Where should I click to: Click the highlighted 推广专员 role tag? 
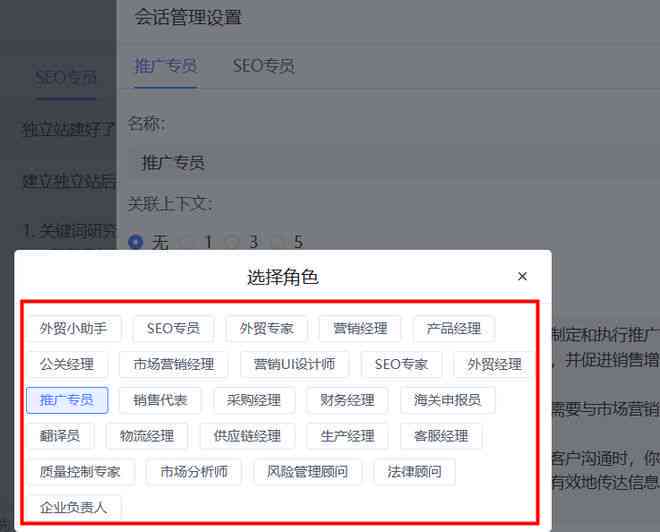click(x=67, y=400)
